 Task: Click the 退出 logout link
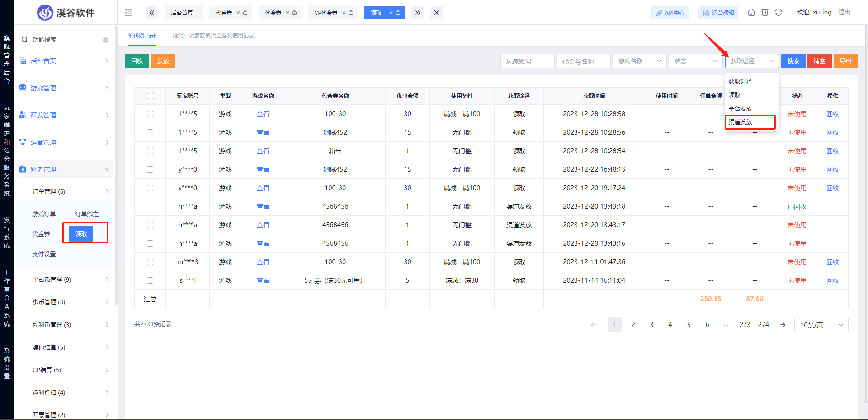click(x=844, y=12)
